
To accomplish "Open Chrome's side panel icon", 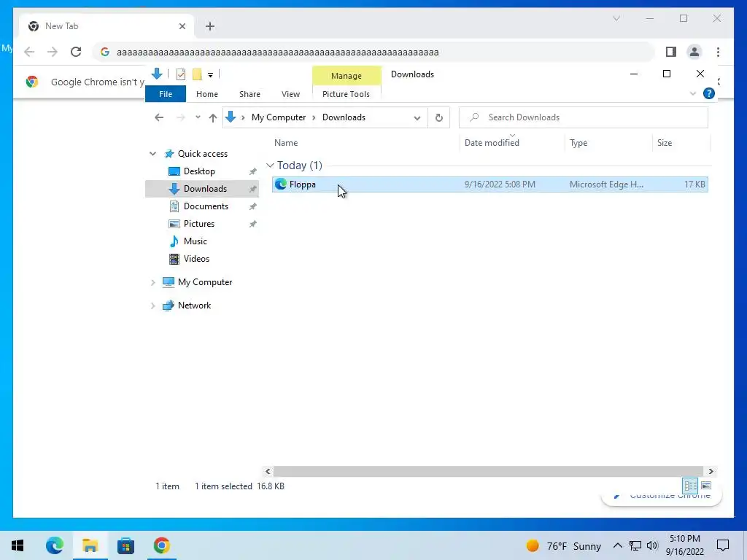I will coord(671,52).
